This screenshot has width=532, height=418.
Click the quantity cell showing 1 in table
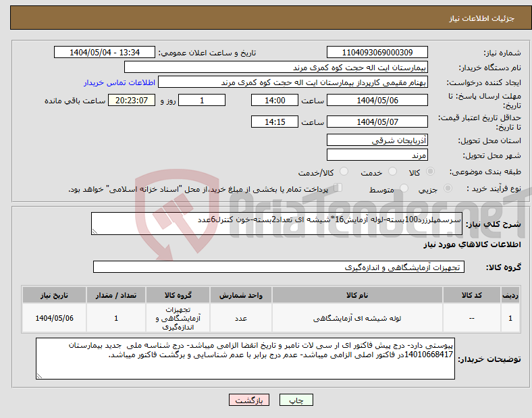[x=116, y=318]
